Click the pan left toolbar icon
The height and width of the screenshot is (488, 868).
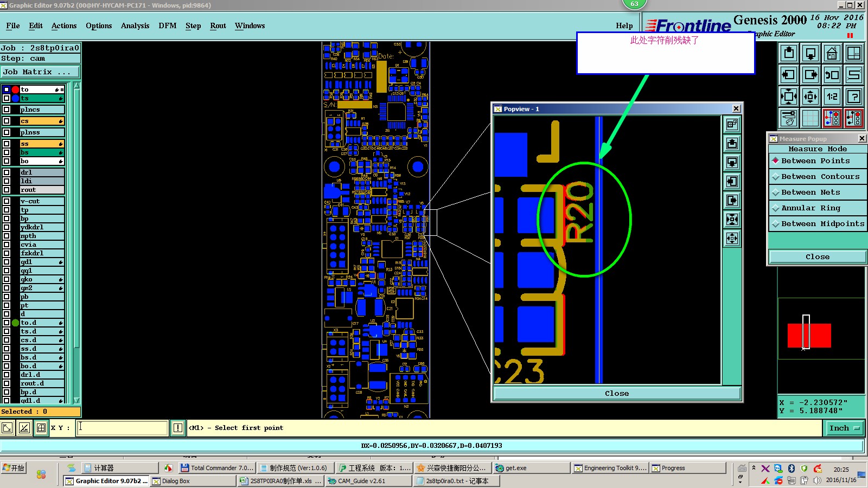[789, 75]
